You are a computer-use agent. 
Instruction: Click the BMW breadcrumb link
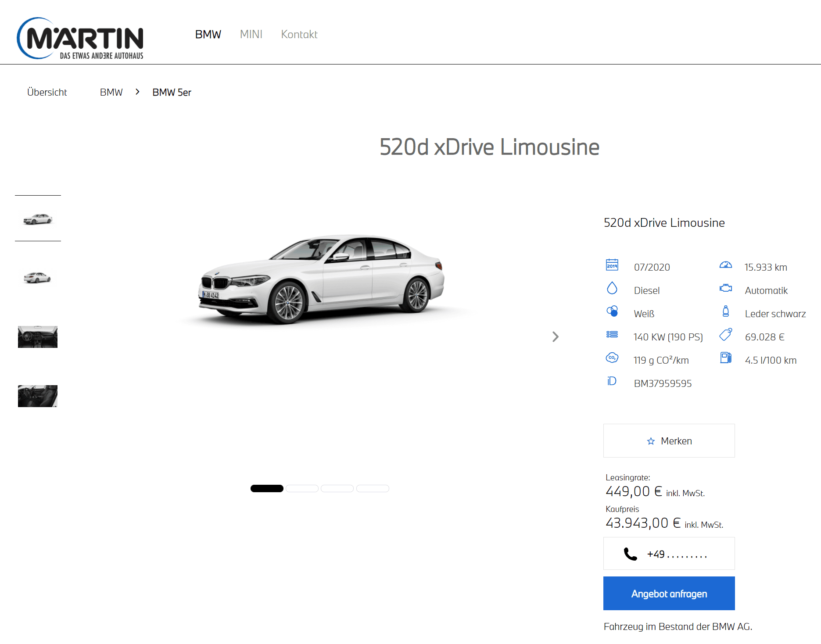[111, 92]
